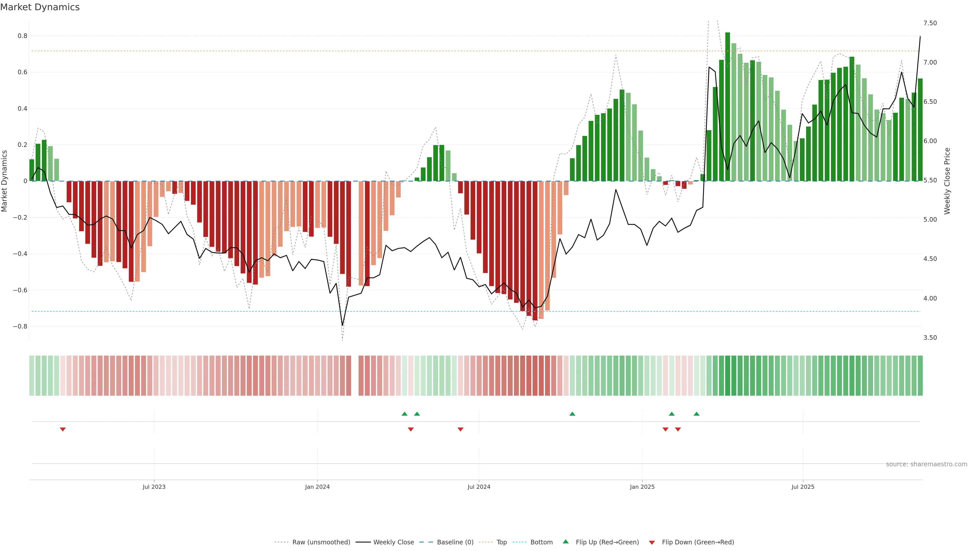
Task: Click the leftmost red flip-down marker
Action: pos(63,429)
